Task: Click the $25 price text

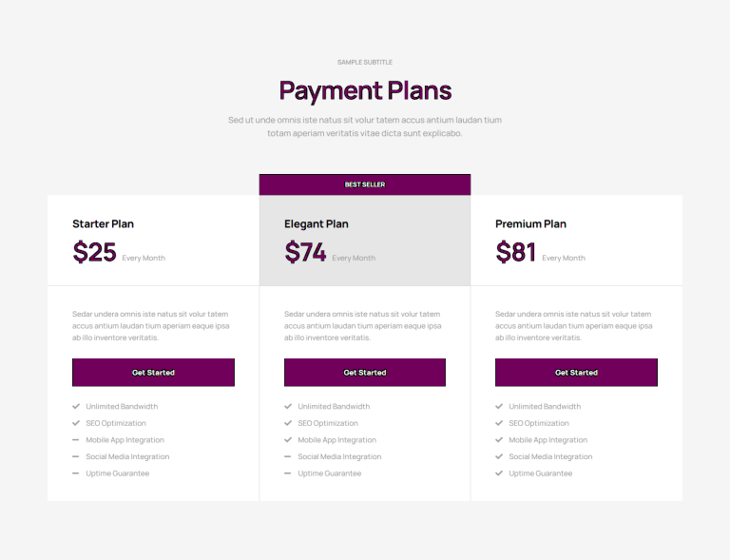Action: click(x=94, y=252)
